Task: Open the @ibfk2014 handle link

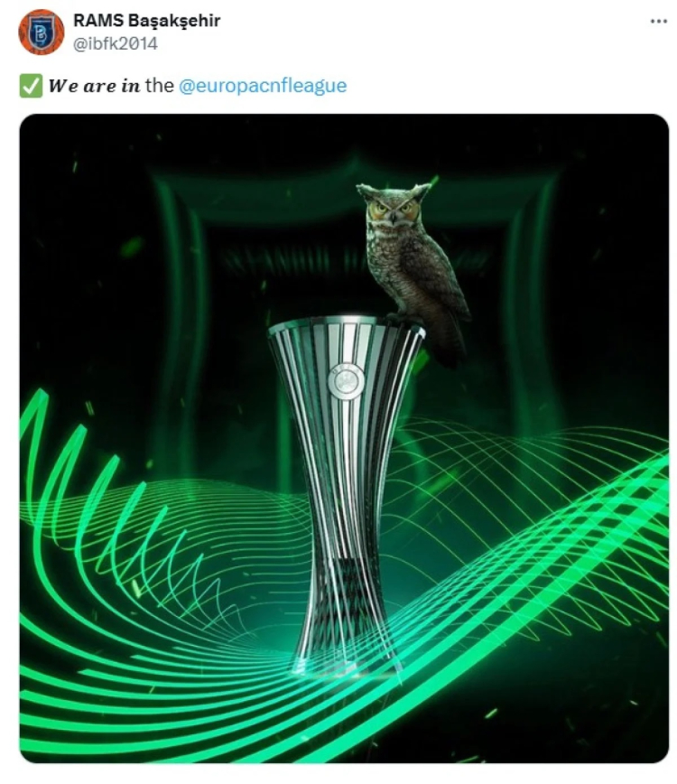Action: click(x=116, y=44)
